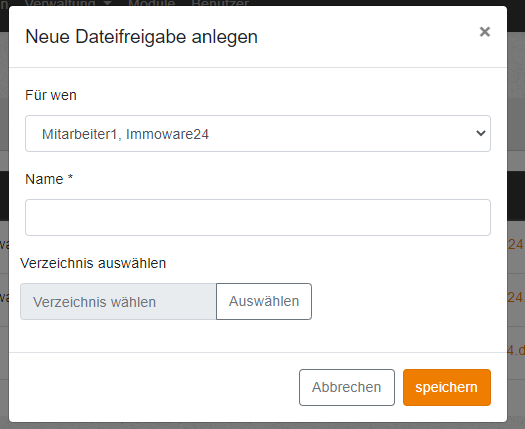
Task: Click the Neue Dateifreigabe anlegen dialog title
Action: point(141,37)
